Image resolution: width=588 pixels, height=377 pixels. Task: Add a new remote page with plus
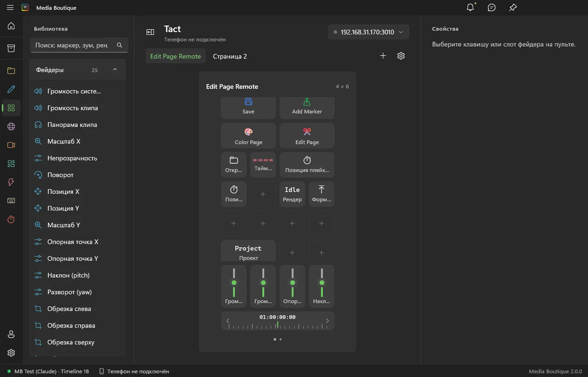click(x=383, y=56)
